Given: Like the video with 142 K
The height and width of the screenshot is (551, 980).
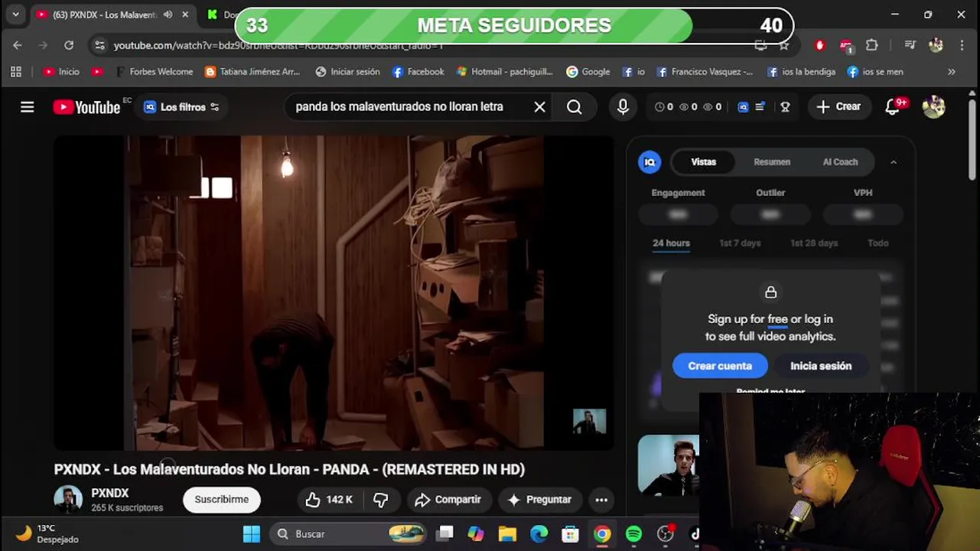Looking at the screenshot, I should (x=329, y=500).
